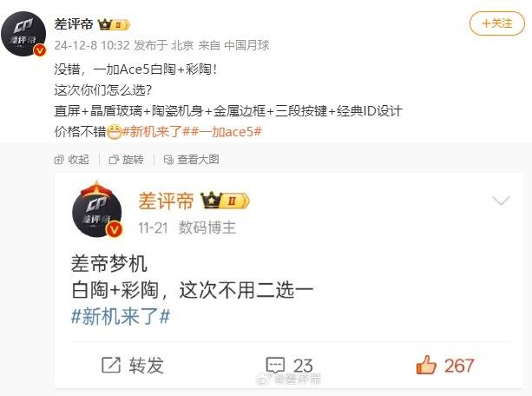The width and height of the screenshot is (532, 396).
Task: Click the grinning emoji after 价格不错
Action: [115, 132]
